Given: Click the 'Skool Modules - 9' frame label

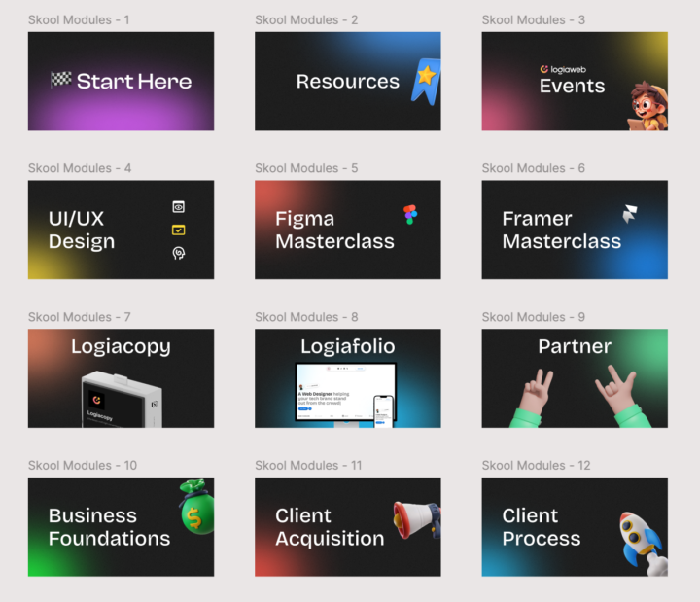Looking at the screenshot, I should click(x=534, y=317).
